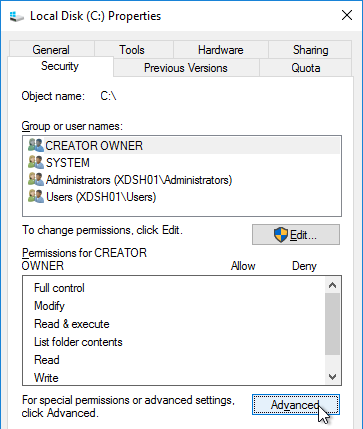363x429 pixels.
Task: Switch to the Tools tab
Action: (x=132, y=50)
